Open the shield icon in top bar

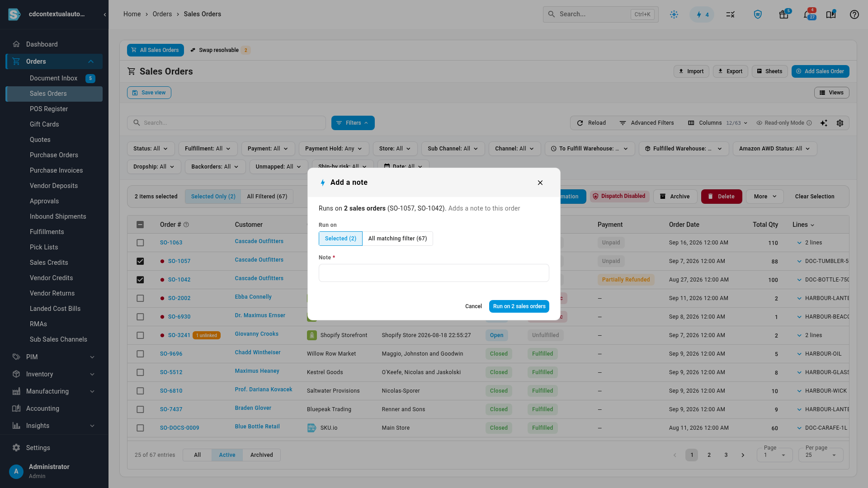(x=758, y=14)
